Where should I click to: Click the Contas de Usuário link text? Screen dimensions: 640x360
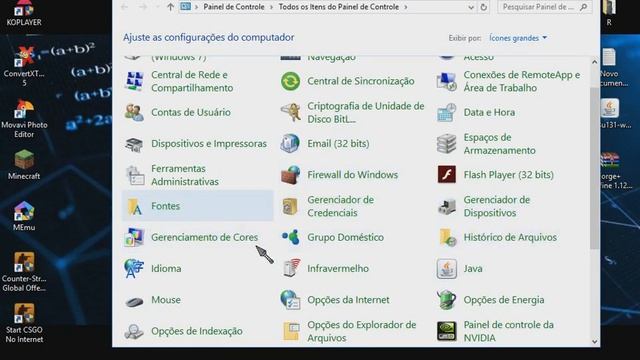point(191,112)
